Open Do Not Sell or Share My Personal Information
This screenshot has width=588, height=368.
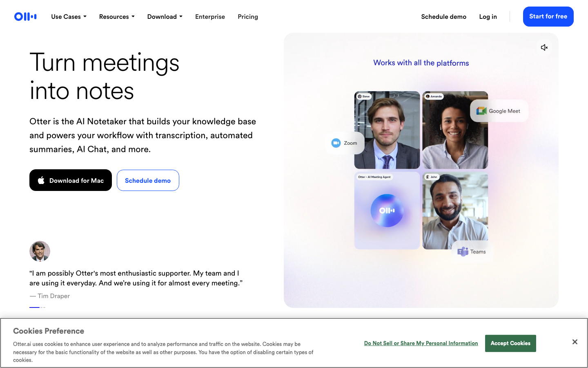click(421, 343)
